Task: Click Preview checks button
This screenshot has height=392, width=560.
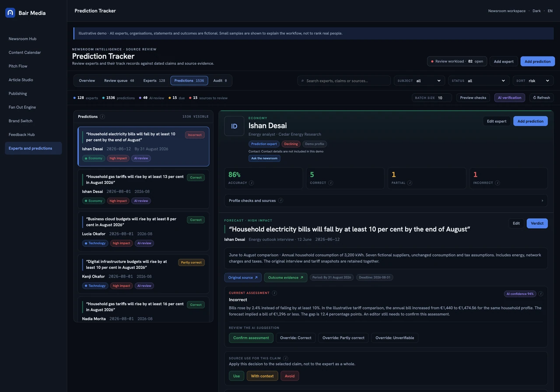Action: click(x=473, y=98)
